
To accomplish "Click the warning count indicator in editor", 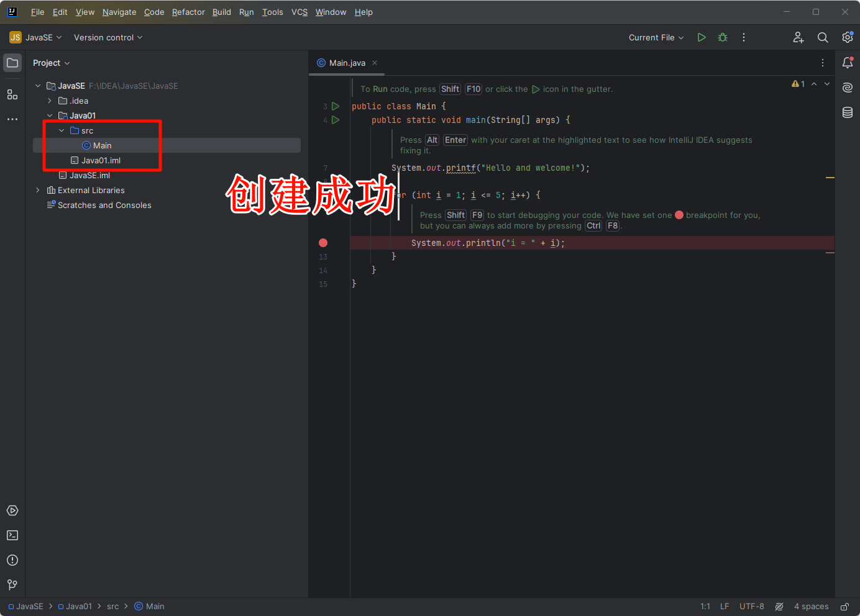I will pyautogui.click(x=798, y=84).
